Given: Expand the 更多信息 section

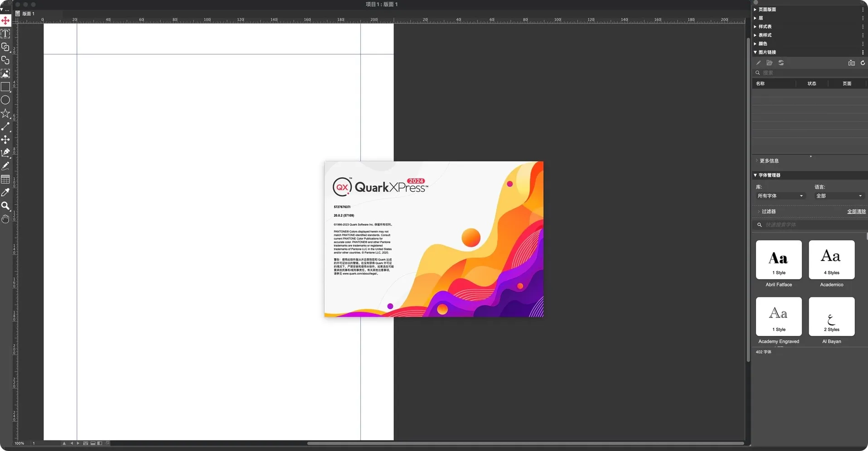Looking at the screenshot, I should coord(757,161).
